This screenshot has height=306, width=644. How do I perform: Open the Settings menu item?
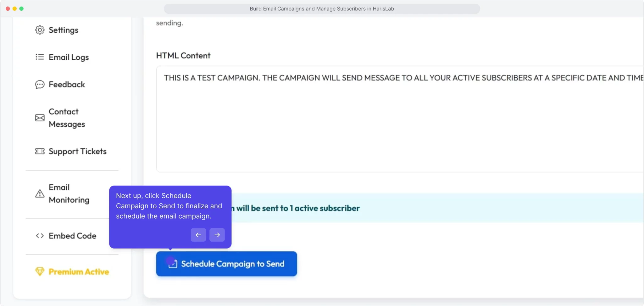pos(63,30)
